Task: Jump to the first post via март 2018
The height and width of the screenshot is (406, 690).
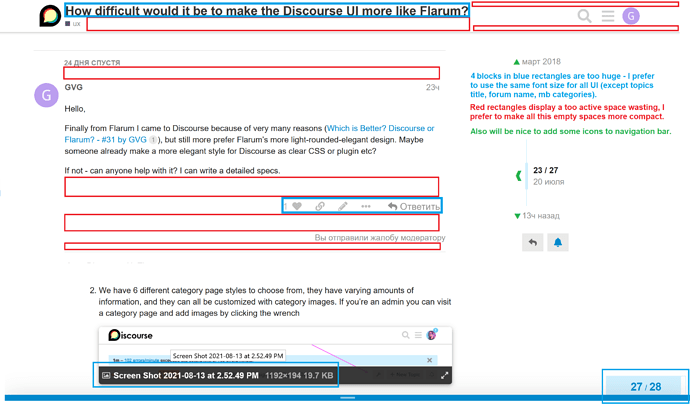Action: [x=537, y=62]
